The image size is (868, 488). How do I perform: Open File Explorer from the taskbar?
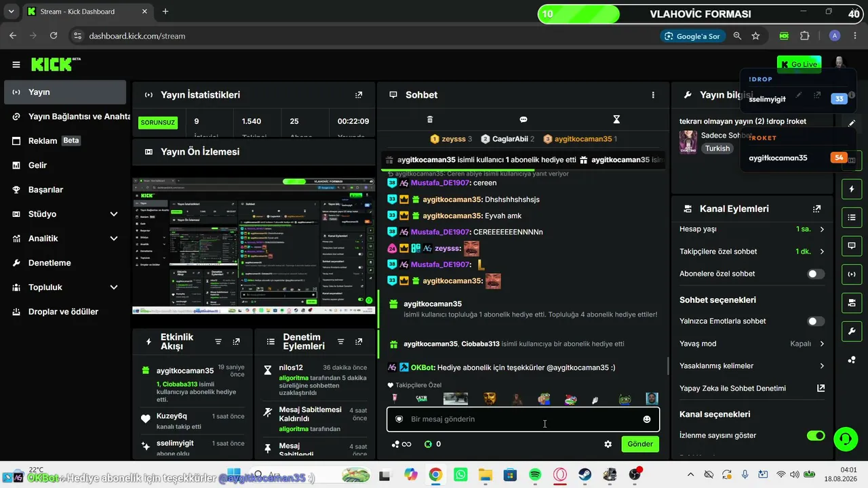pyautogui.click(x=485, y=474)
